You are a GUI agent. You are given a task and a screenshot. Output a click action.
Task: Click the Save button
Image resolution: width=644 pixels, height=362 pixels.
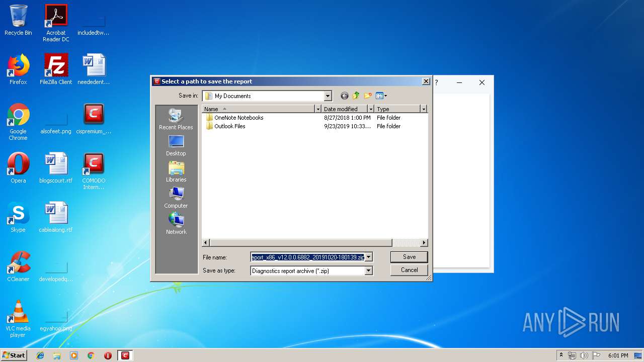tap(409, 256)
